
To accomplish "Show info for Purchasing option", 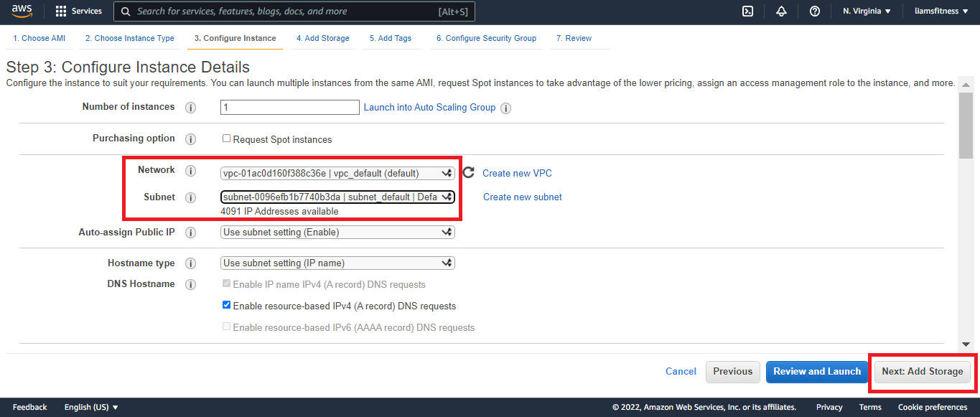I will [190, 139].
